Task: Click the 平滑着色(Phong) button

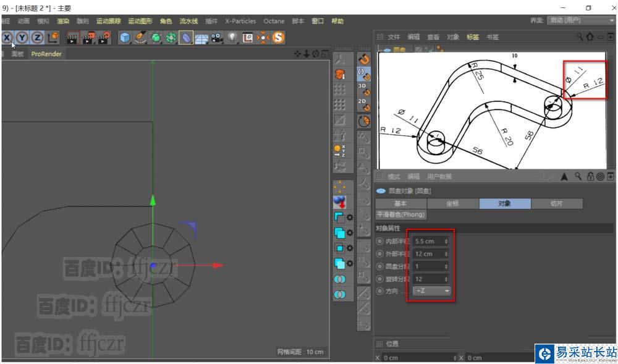Action: coord(400,214)
